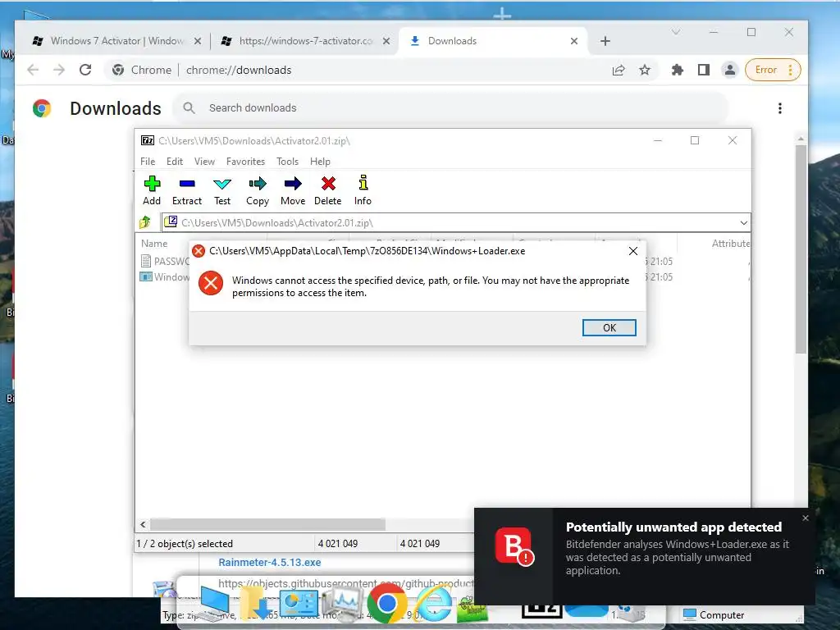
Task: Open the Help menu in 7-Zip
Action: pos(320,162)
